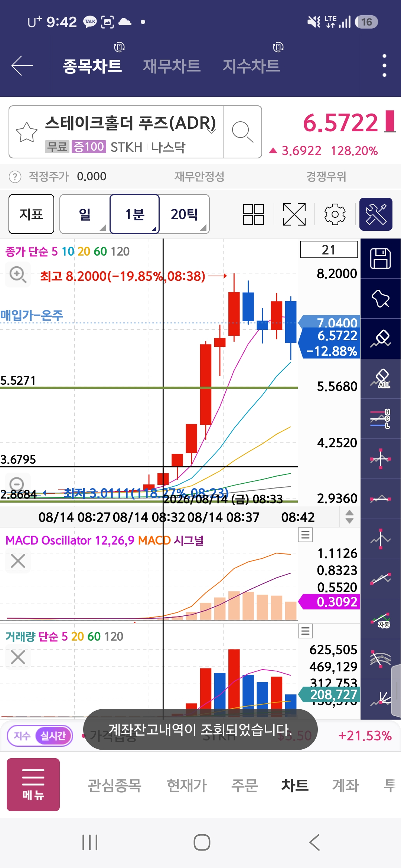This screenshot has height=868, width=401.
Task: Add STKH to favorites with star icon
Action: pos(27,132)
